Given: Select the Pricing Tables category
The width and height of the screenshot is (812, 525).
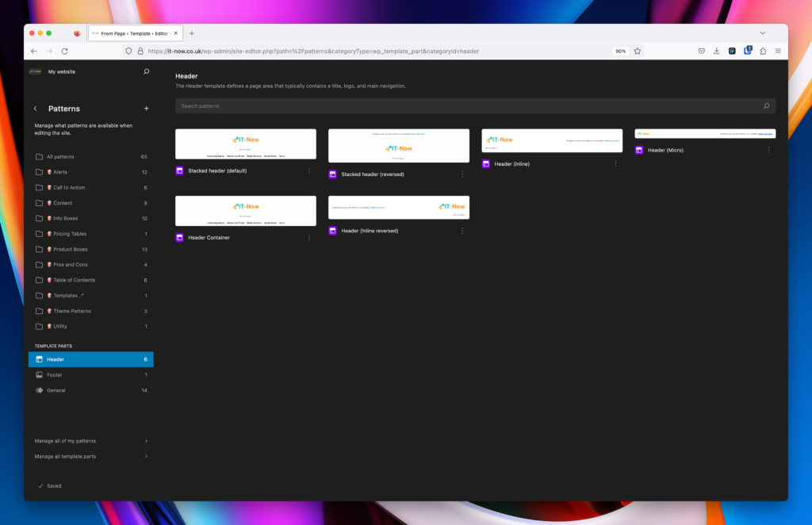Looking at the screenshot, I should tap(91, 234).
